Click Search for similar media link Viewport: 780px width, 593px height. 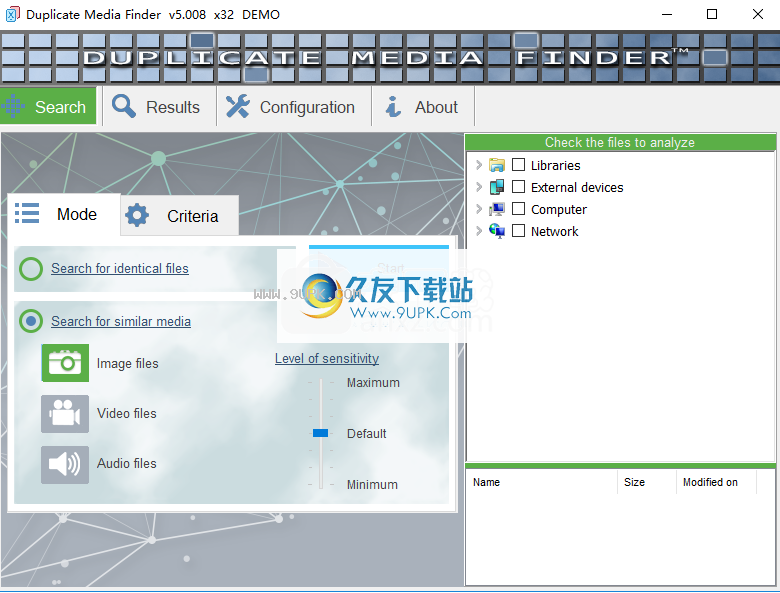(121, 321)
